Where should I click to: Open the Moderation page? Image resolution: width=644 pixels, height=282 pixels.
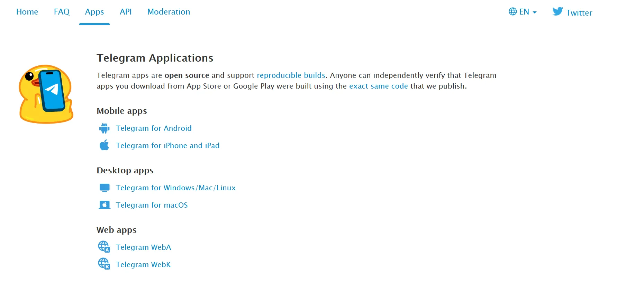click(169, 12)
